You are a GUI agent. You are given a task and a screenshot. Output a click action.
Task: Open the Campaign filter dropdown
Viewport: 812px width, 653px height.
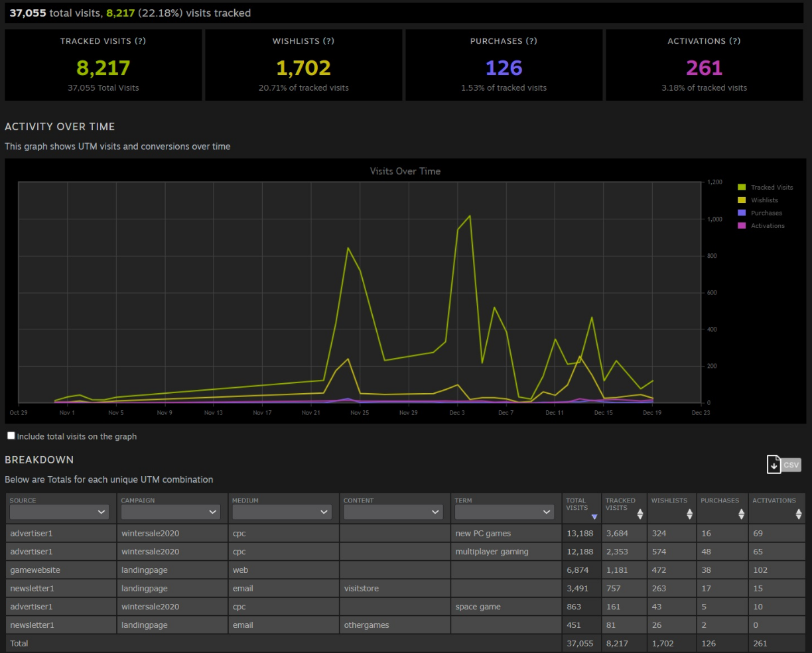tap(170, 511)
